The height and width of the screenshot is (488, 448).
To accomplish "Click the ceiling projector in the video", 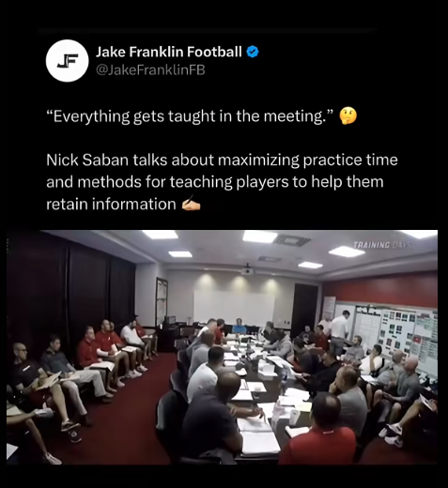I will [x=247, y=270].
